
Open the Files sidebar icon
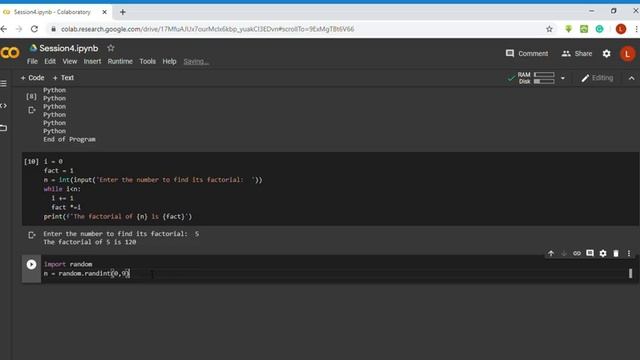click(x=4, y=128)
